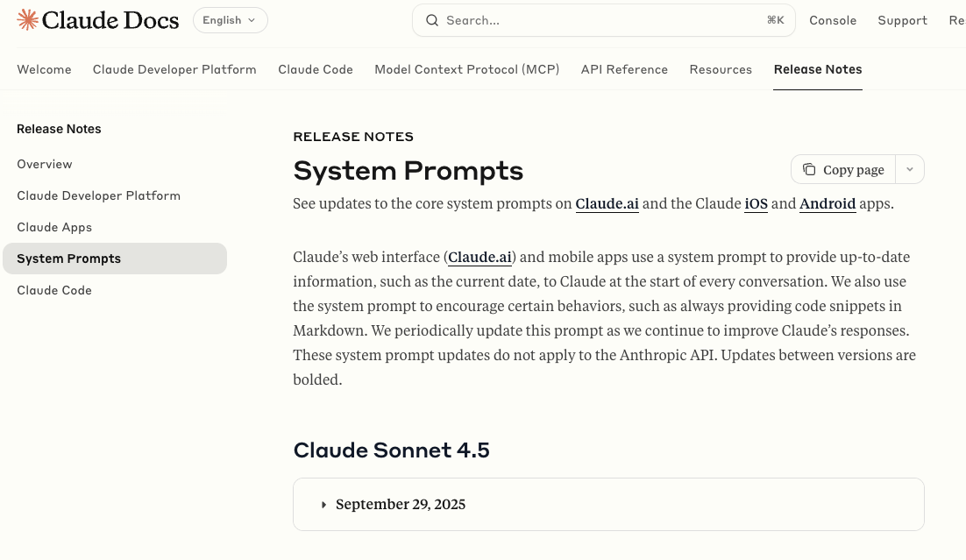Select Overview in the sidebar
Screen dimensions: 966x560
click(x=45, y=164)
